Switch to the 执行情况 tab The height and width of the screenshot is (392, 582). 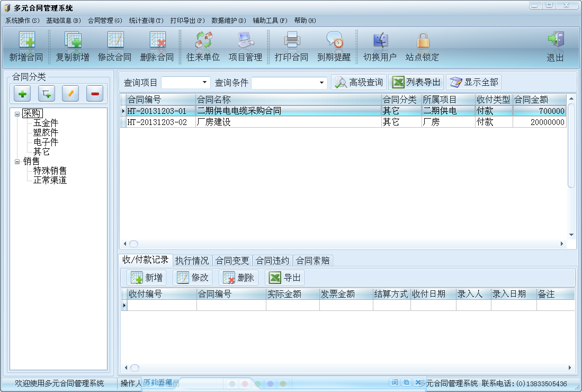(192, 261)
